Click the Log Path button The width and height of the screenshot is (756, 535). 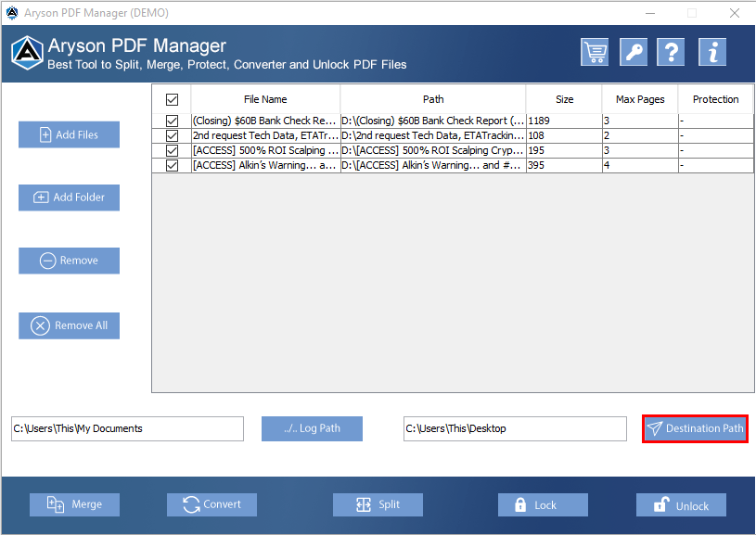(x=312, y=428)
